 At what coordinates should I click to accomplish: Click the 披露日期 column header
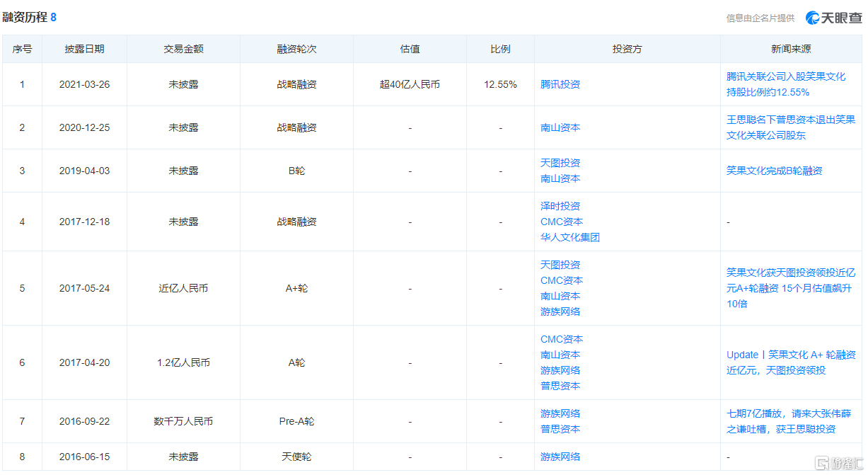coord(84,49)
